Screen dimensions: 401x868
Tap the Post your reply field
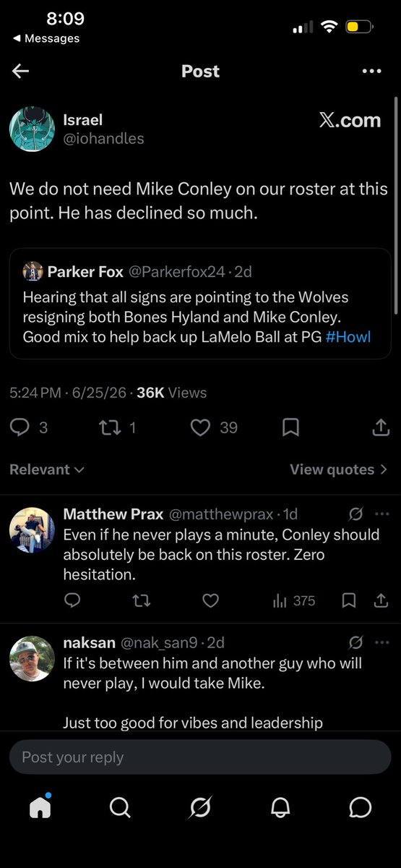(200, 757)
